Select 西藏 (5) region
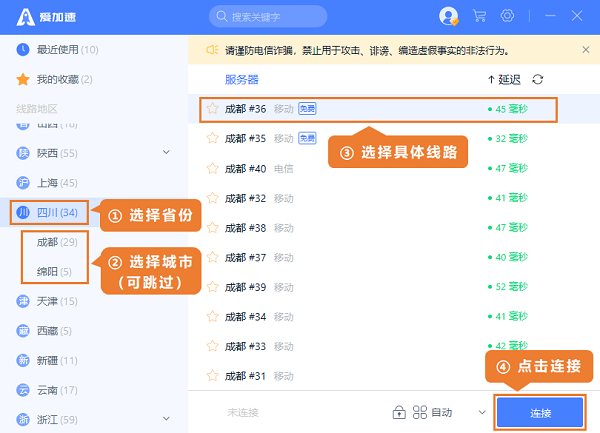The width and height of the screenshot is (600, 433). coord(54,331)
